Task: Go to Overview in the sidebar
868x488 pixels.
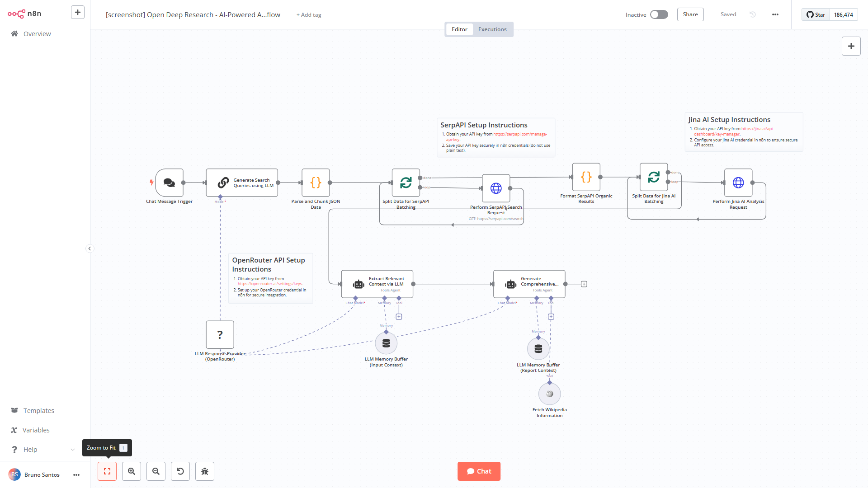Action: (37, 34)
